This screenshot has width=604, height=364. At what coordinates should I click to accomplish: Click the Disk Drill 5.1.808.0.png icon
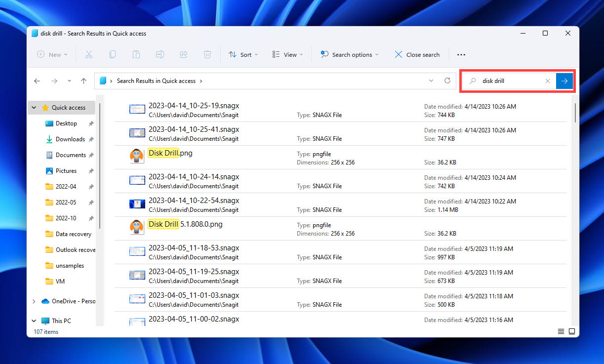coord(137,227)
